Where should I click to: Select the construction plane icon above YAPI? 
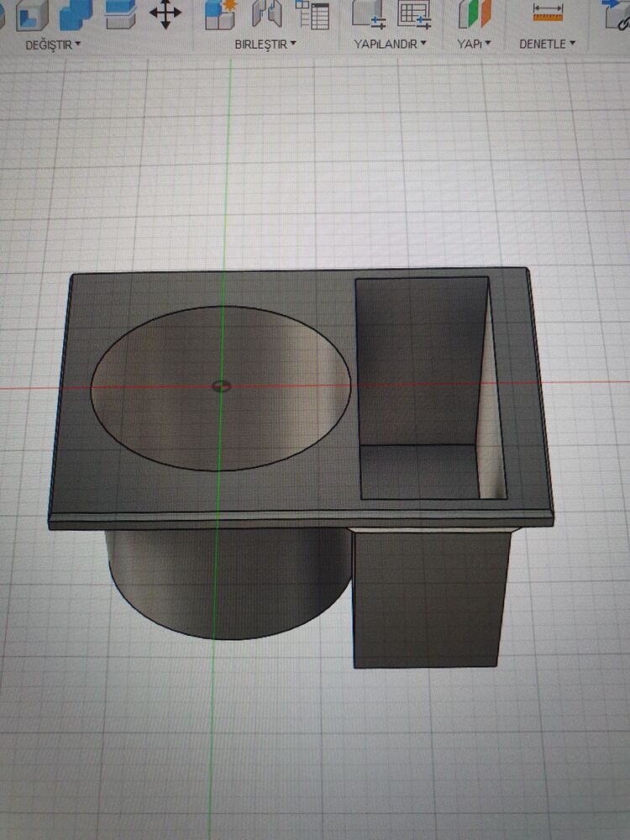(475, 14)
